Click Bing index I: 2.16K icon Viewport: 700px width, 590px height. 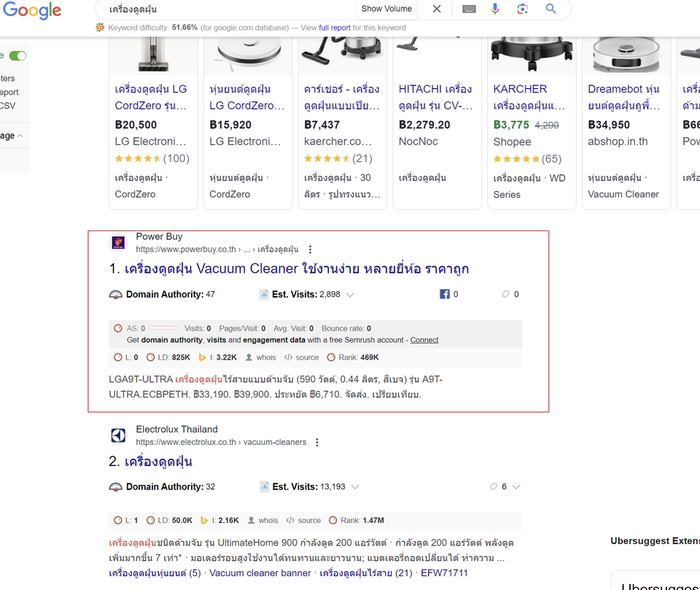click(x=204, y=520)
